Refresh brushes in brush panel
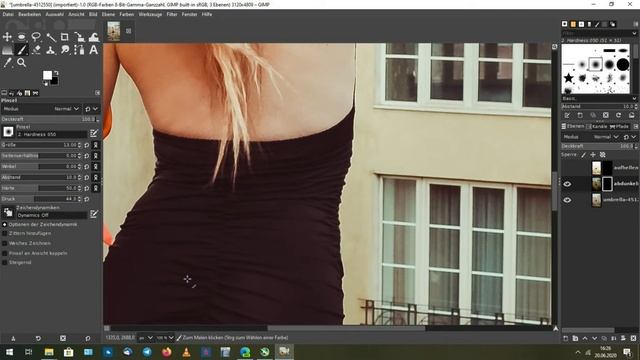This screenshot has height=360, width=640. pos(618,116)
